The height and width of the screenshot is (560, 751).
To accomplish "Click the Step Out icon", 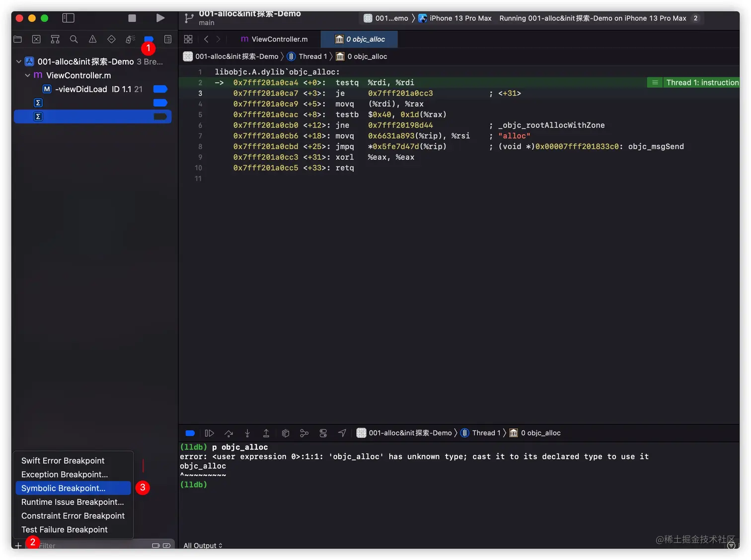I will [x=266, y=433].
